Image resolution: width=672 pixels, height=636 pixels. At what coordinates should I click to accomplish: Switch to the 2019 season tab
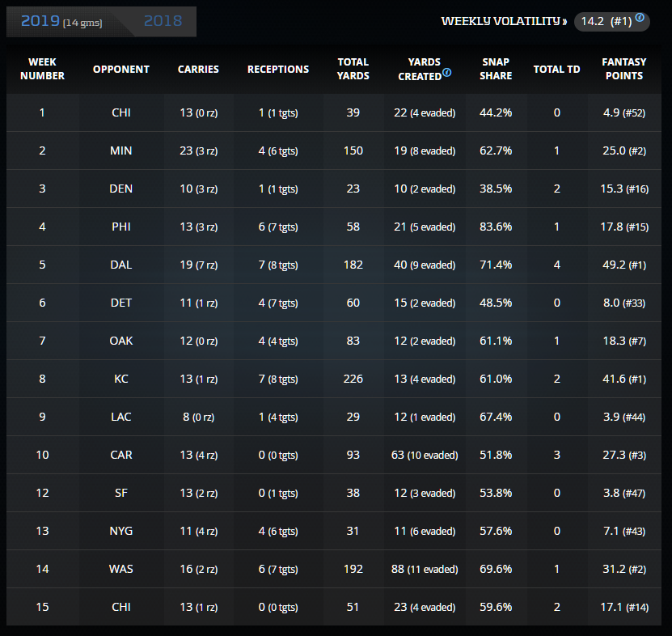click(x=61, y=21)
